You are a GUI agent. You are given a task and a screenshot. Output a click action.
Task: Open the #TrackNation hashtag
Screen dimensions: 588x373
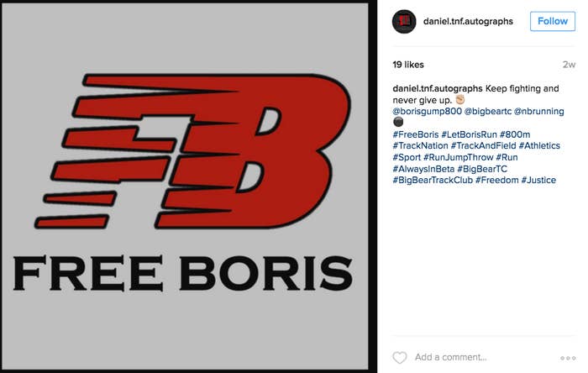point(420,145)
